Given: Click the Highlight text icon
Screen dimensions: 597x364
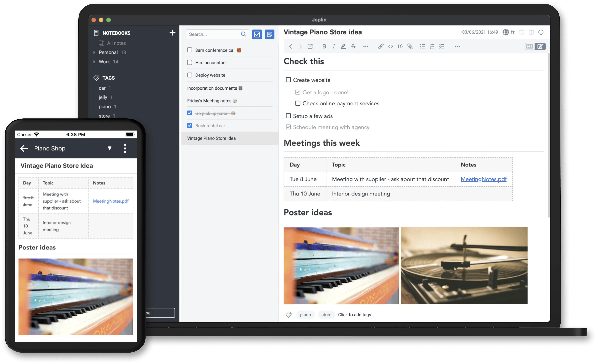Looking at the screenshot, I should pos(344,46).
